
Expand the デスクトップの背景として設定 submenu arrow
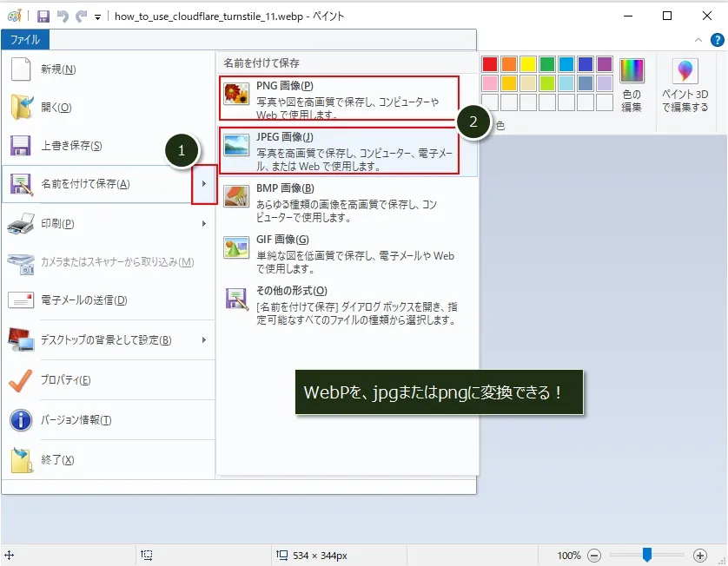pos(204,340)
